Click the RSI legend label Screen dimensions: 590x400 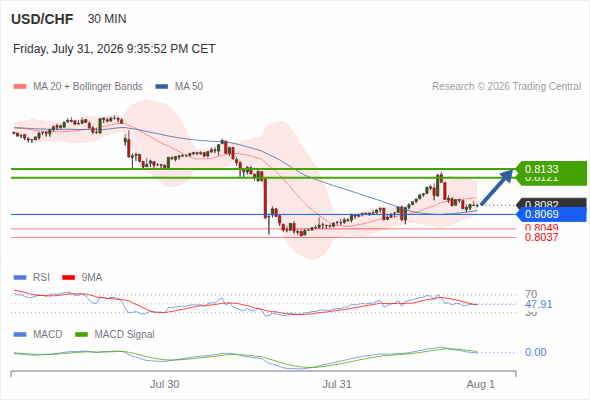[x=41, y=277]
